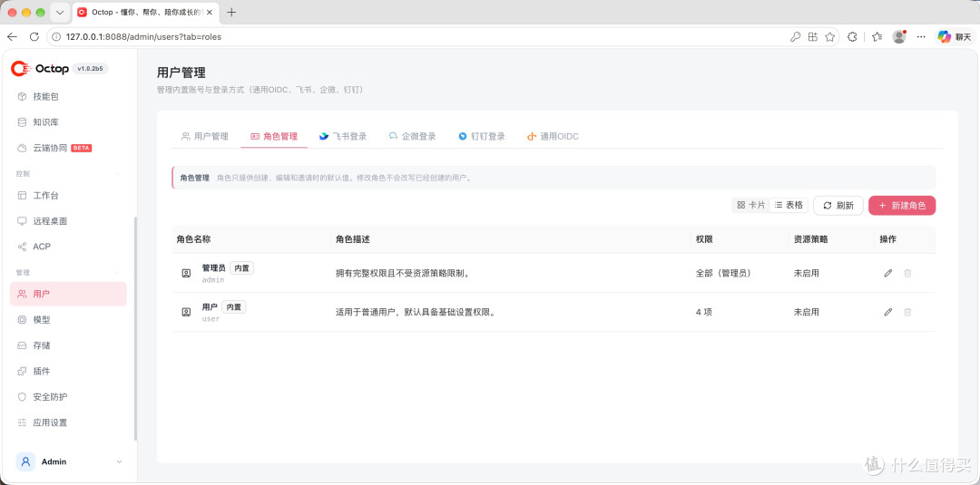Viewport: 980px width, 485px height.
Task: Open the browser more options menu
Action: click(921, 37)
